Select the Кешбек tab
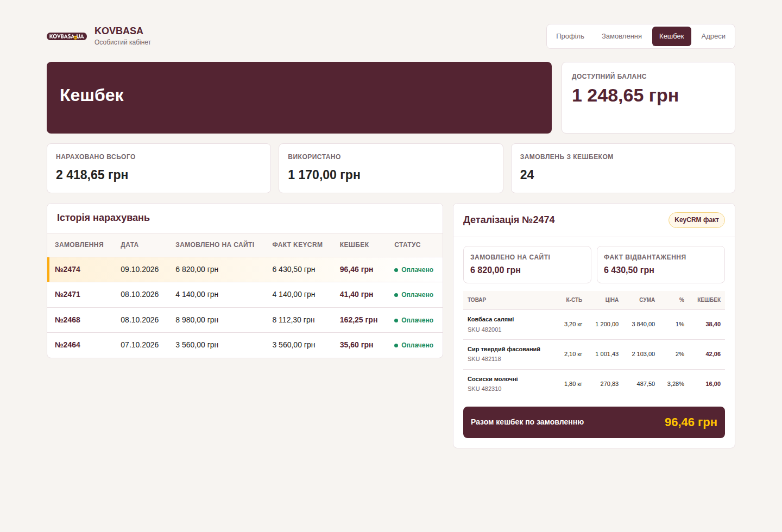Viewport: 782px width, 532px height. 672,36
